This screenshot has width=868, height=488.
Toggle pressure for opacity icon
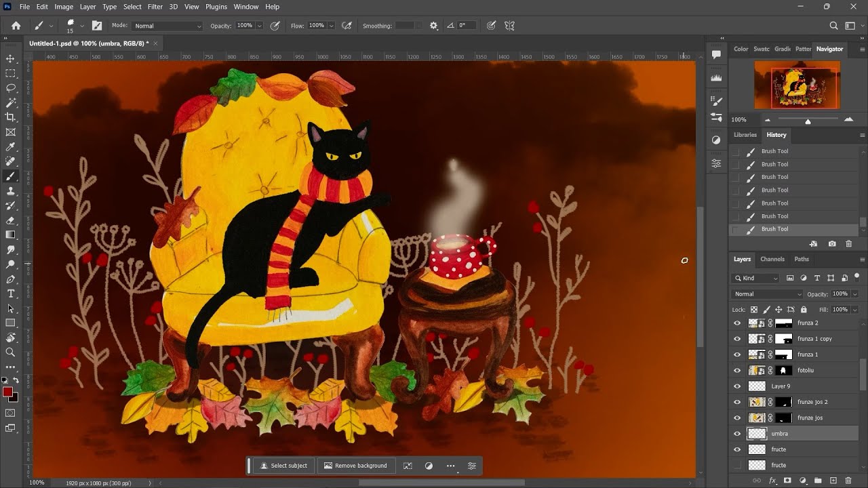[275, 26]
